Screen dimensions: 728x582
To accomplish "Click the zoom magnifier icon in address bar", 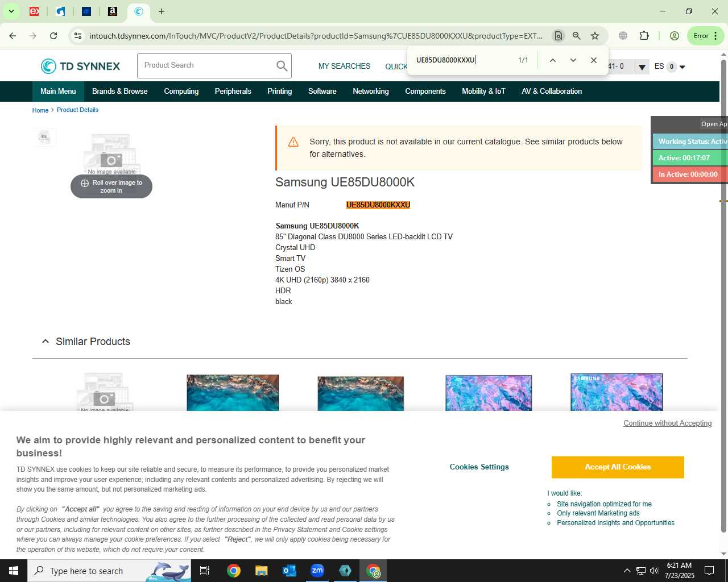I will [x=577, y=36].
